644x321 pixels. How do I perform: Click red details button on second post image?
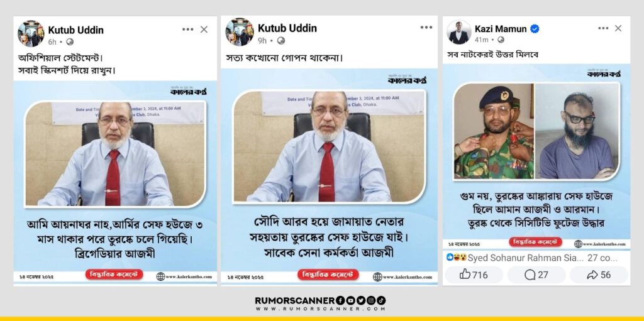coord(328,275)
